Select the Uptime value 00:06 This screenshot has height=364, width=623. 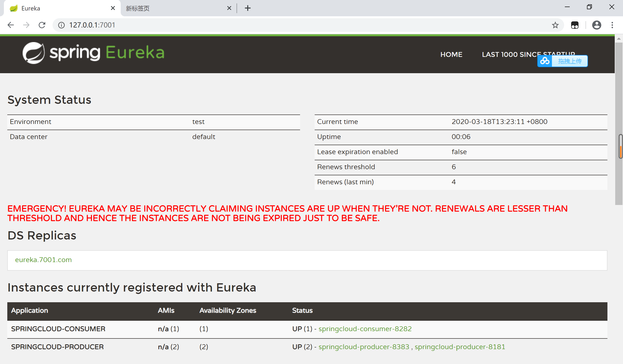click(x=461, y=137)
